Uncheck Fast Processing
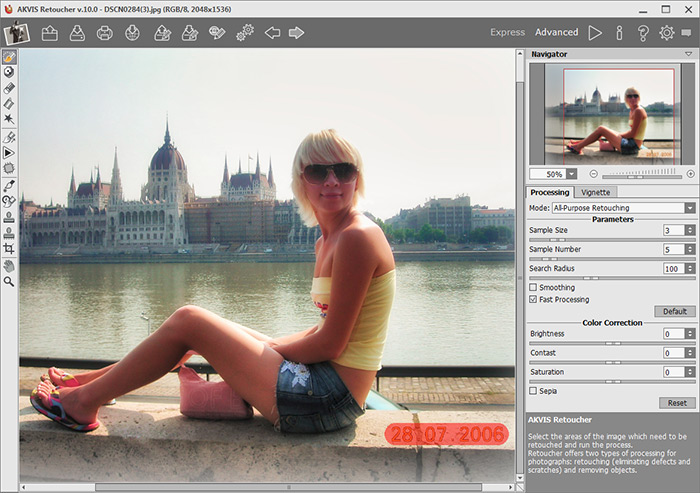 (x=533, y=299)
